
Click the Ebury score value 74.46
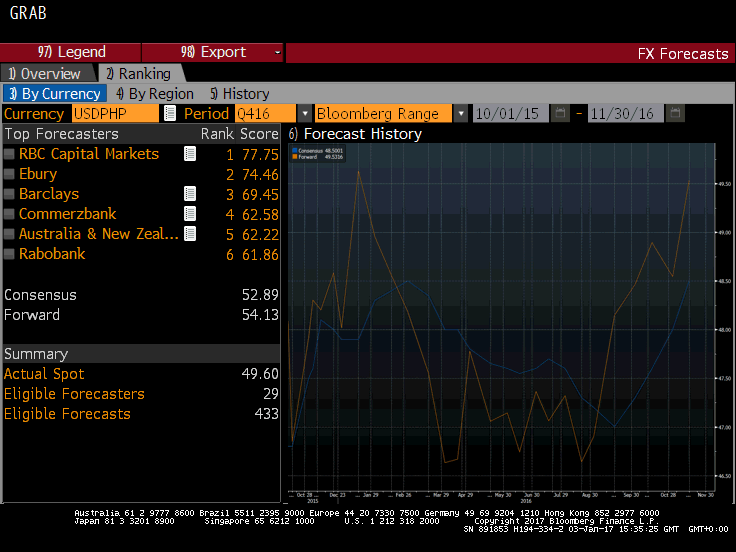(260, 175)
